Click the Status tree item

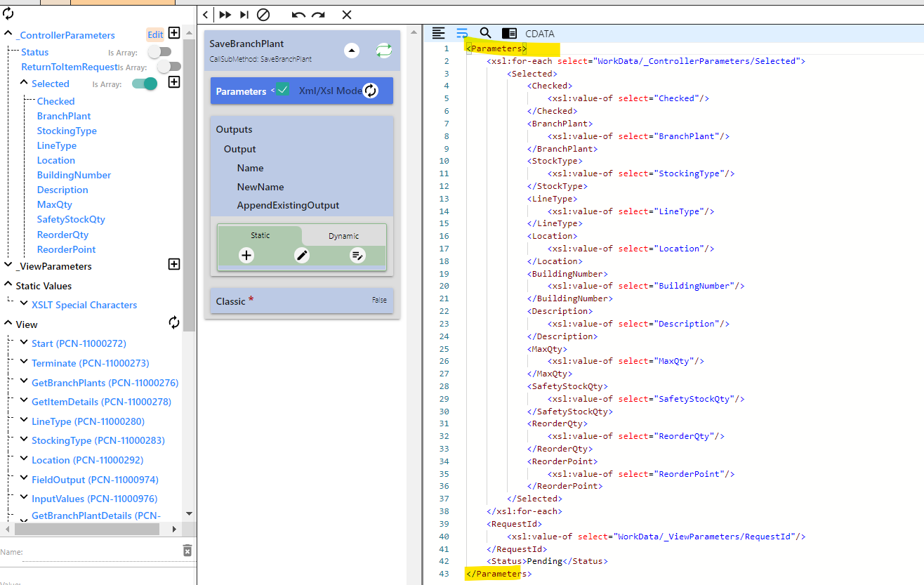(x=34, y=52)
